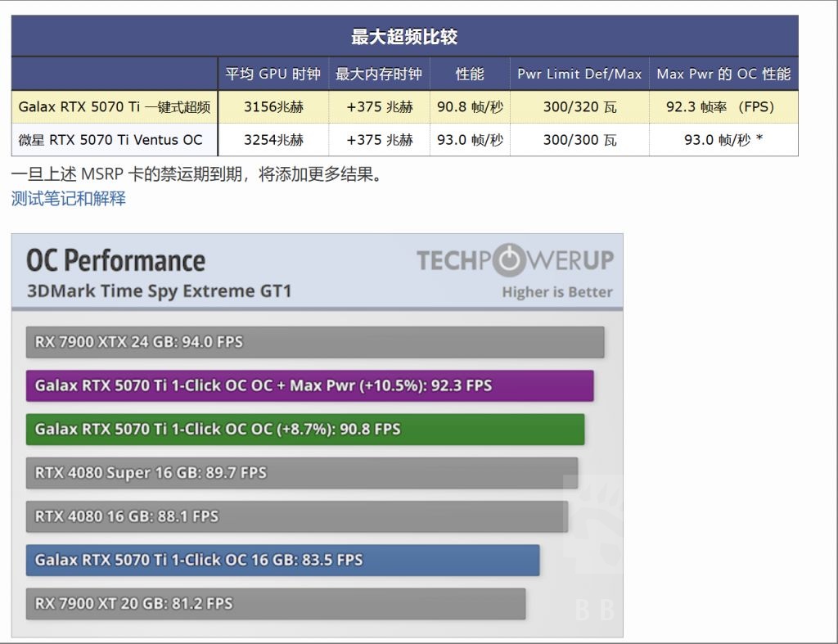Viewport: 838px width, 644px height.
Task: Open the 测试笔记和解释 link
Action: click(x=65, y=198)
